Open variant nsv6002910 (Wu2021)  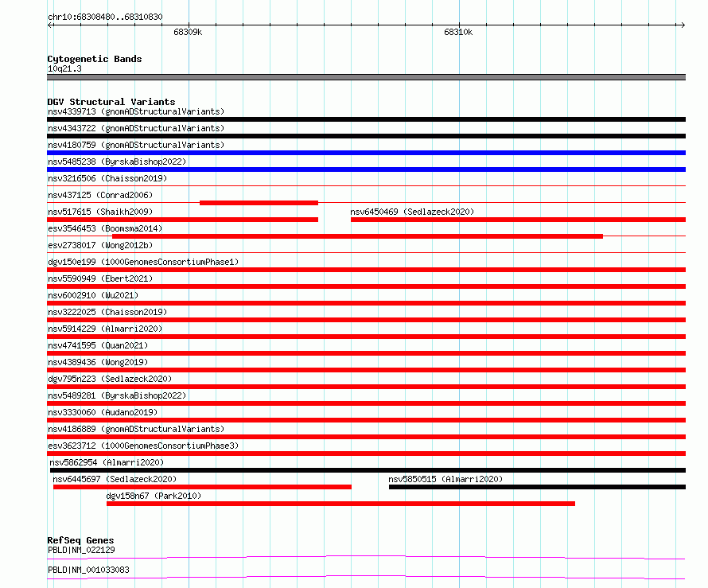click(x=93, y=295)
